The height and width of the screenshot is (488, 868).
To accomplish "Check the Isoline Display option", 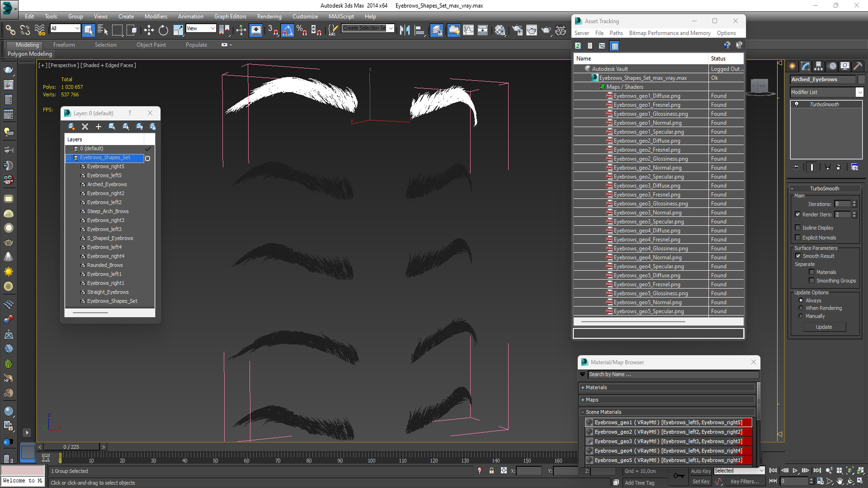I will coord(797,228).
